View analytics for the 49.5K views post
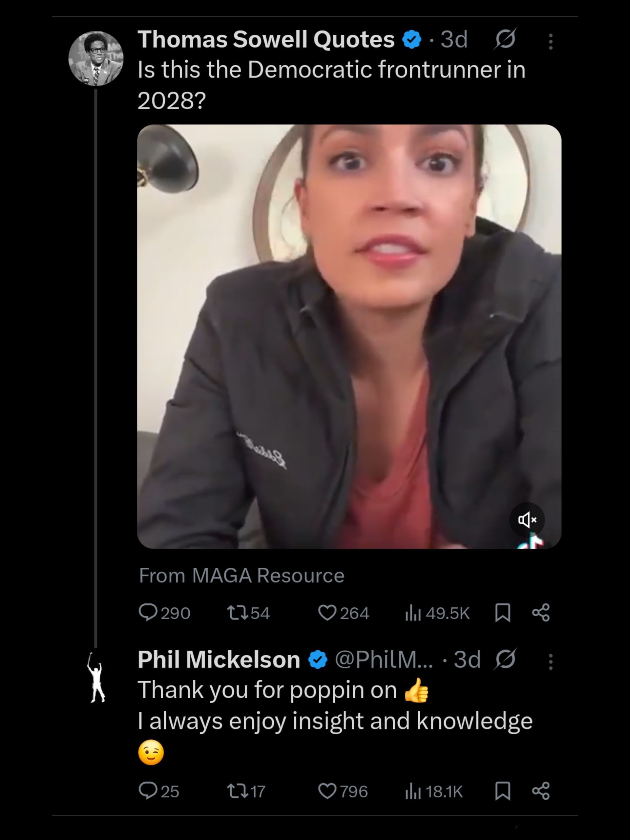The image size is (630, 840). pyautogui.click(x=413, y=613)
